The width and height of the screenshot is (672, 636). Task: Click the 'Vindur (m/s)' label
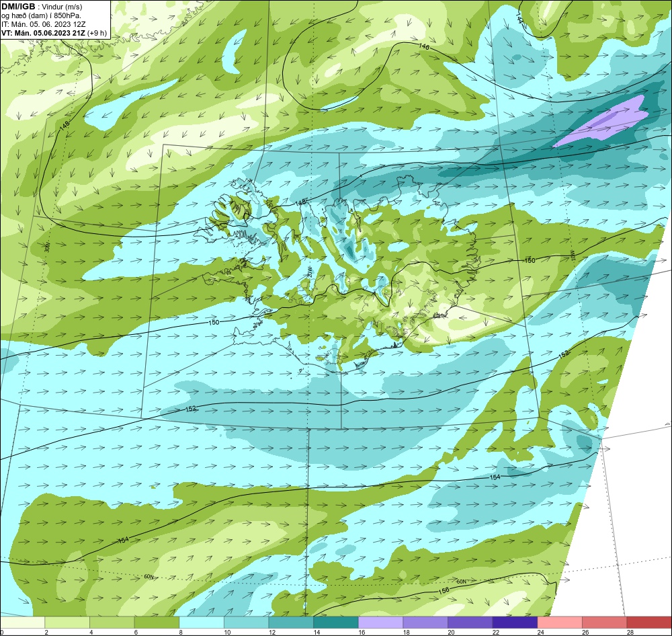click(62, 7)
